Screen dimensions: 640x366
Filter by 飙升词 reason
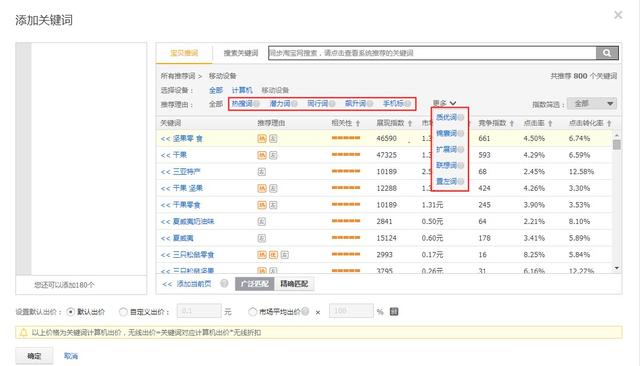pos(356,104)
